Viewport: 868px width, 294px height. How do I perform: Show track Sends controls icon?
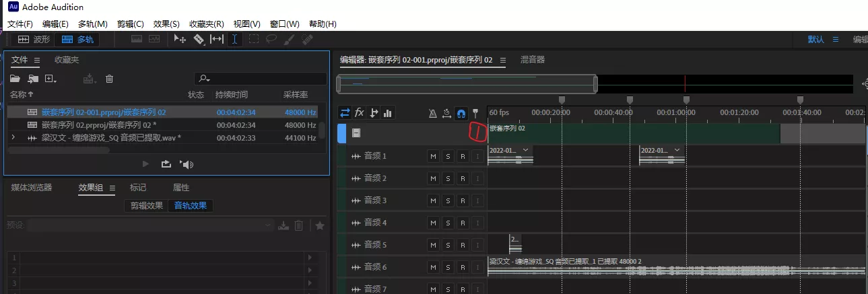click(x=374, y=113)
